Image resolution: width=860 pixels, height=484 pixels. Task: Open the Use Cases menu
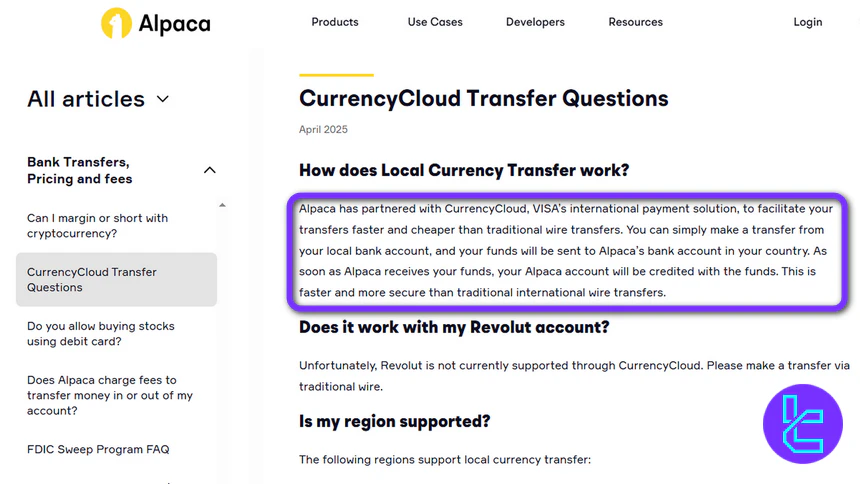[435, 22]
